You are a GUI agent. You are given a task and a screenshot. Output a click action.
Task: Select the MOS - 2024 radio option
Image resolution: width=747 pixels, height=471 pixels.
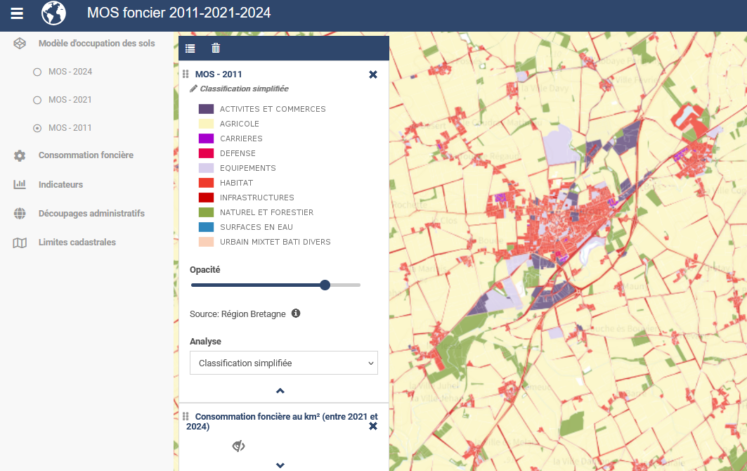pos(38,72)
